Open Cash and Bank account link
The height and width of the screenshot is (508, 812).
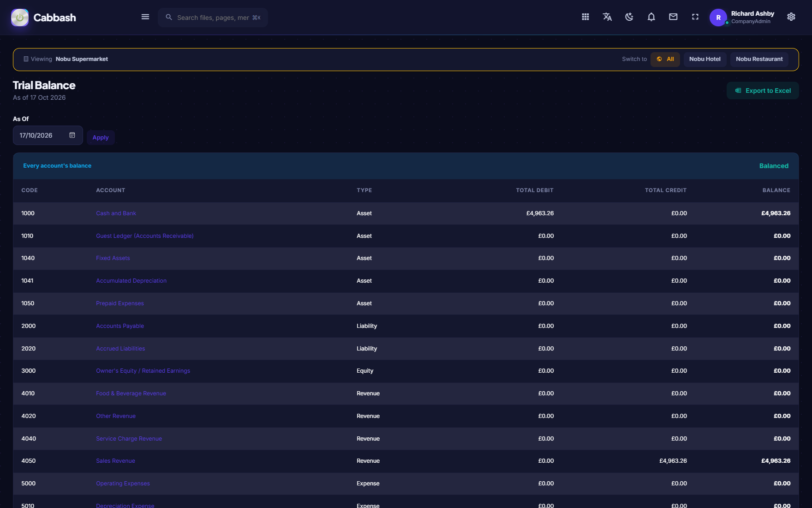(116, 213)
